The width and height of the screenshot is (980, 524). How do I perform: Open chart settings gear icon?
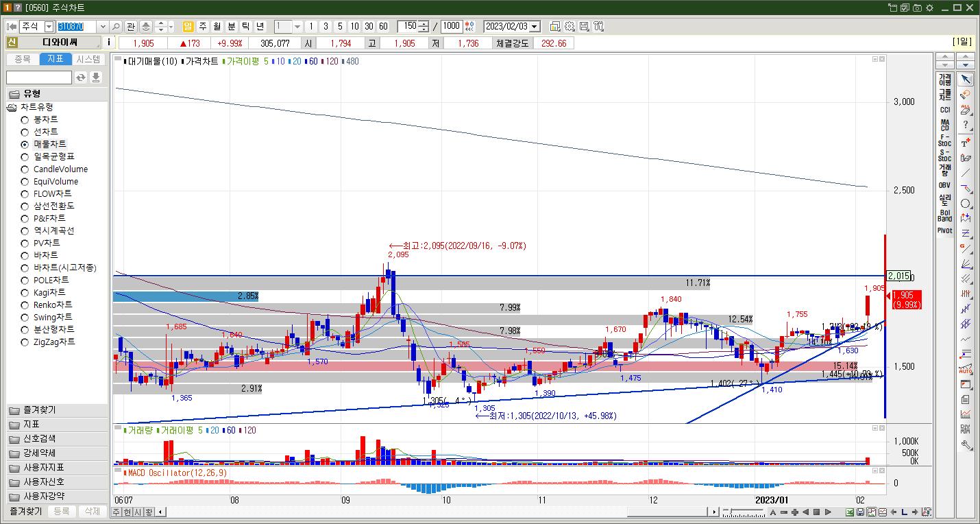point(569,26)
